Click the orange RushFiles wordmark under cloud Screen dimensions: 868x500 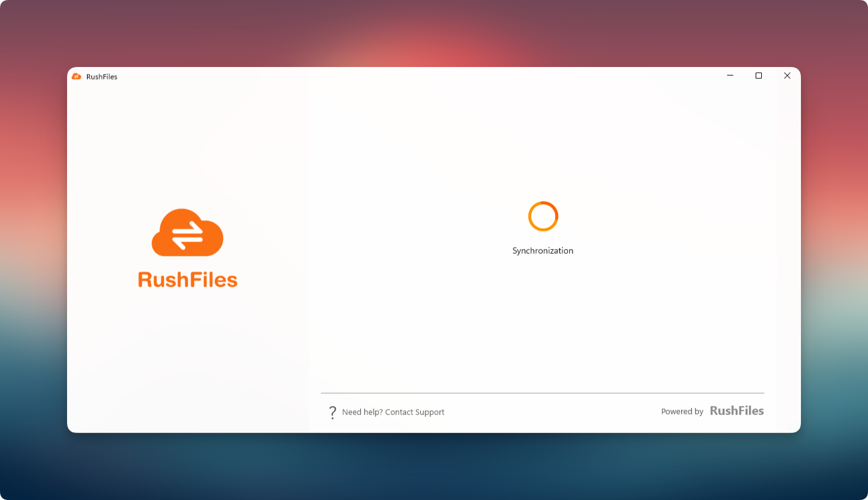click(x=188, y=279)
